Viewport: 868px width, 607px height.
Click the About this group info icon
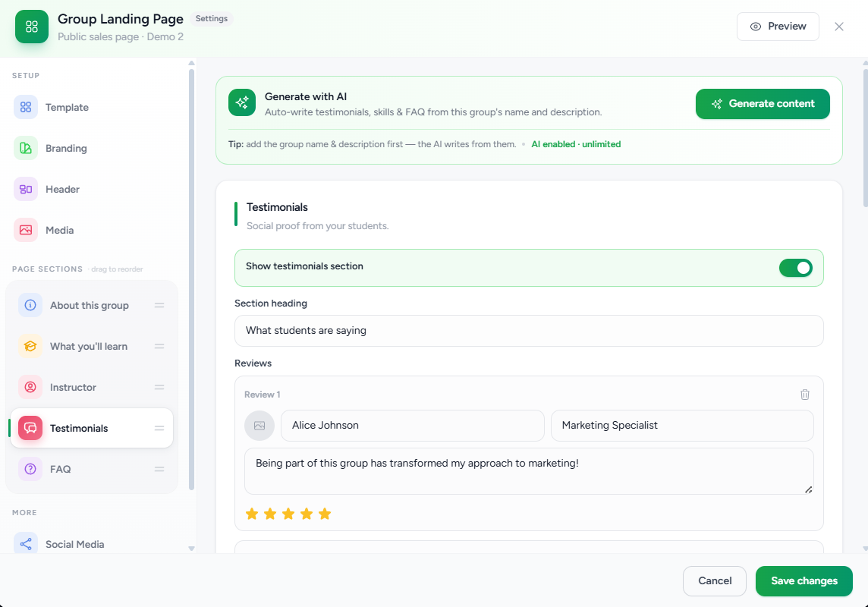click(x=30, y=306)
